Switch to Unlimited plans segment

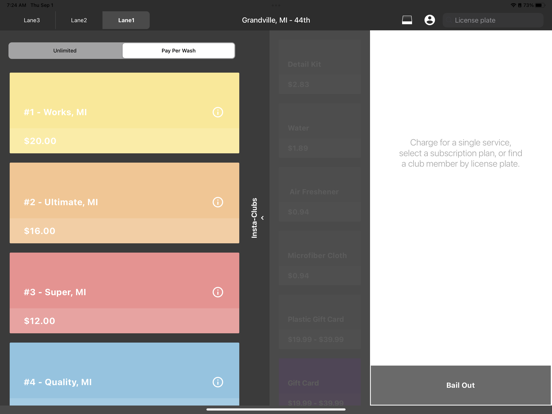[x=65, y=51]
